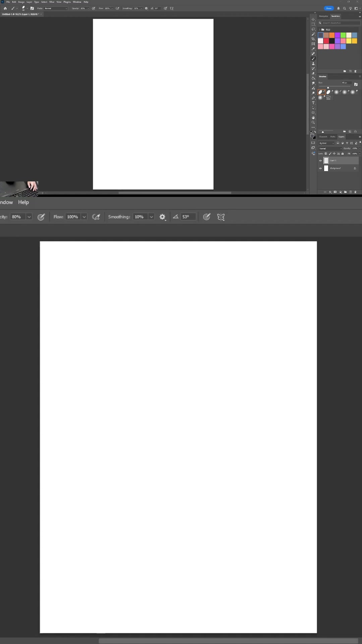Create new layer plus icon button

pos(351,192)
